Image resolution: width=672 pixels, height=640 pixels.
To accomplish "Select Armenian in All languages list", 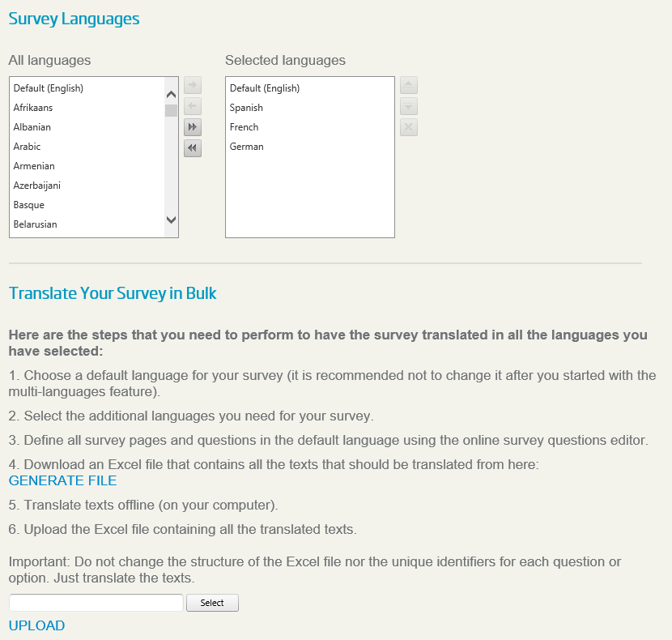I will pos(87,166).
